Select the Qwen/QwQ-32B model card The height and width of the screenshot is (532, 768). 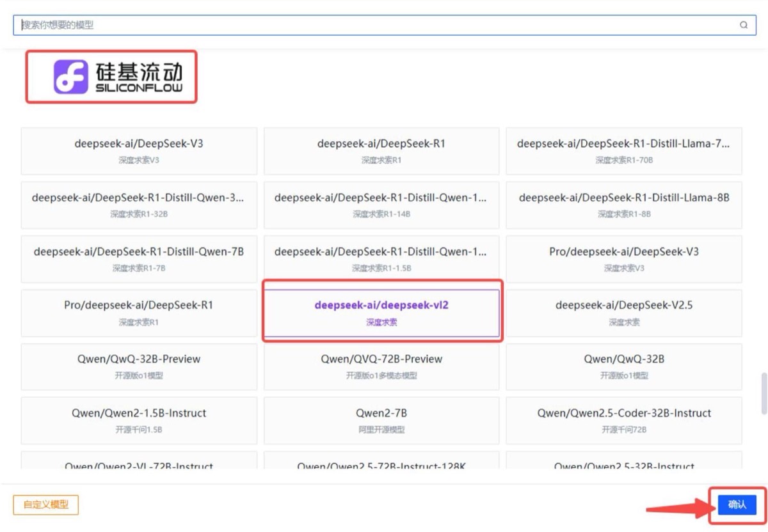(x=624, y=367)
